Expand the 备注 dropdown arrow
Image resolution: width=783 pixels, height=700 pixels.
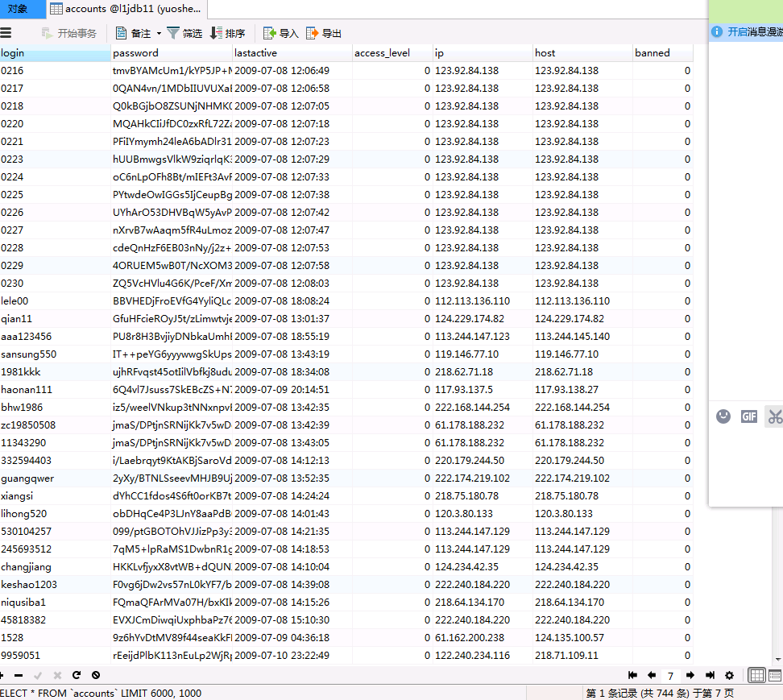159,33
